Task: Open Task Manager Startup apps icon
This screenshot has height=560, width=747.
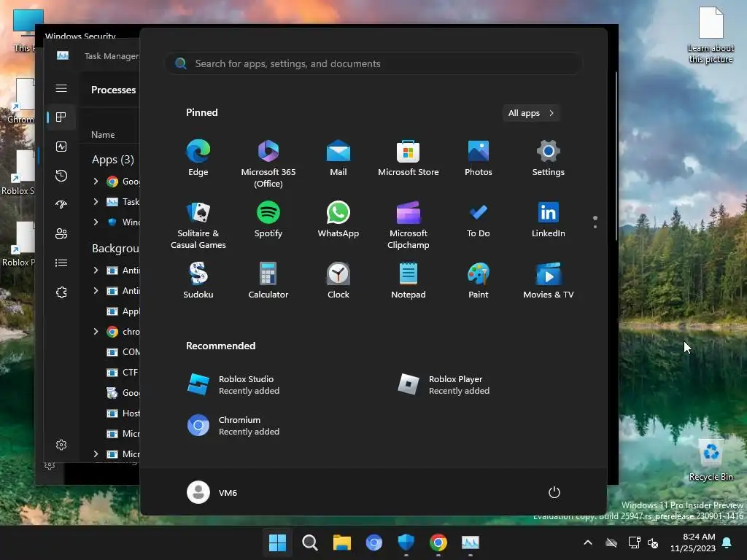Action: click(x=61, y=205)
